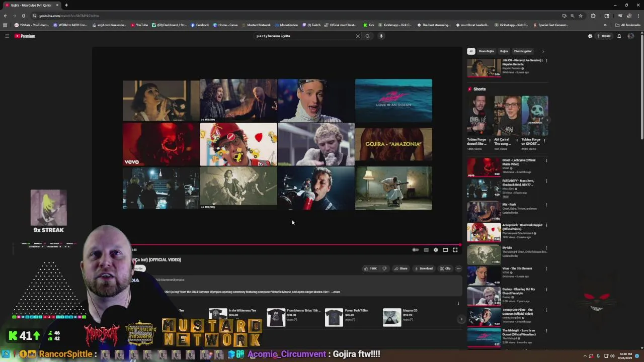Open Tobias Forge on GHOST short

coord(534,123)
